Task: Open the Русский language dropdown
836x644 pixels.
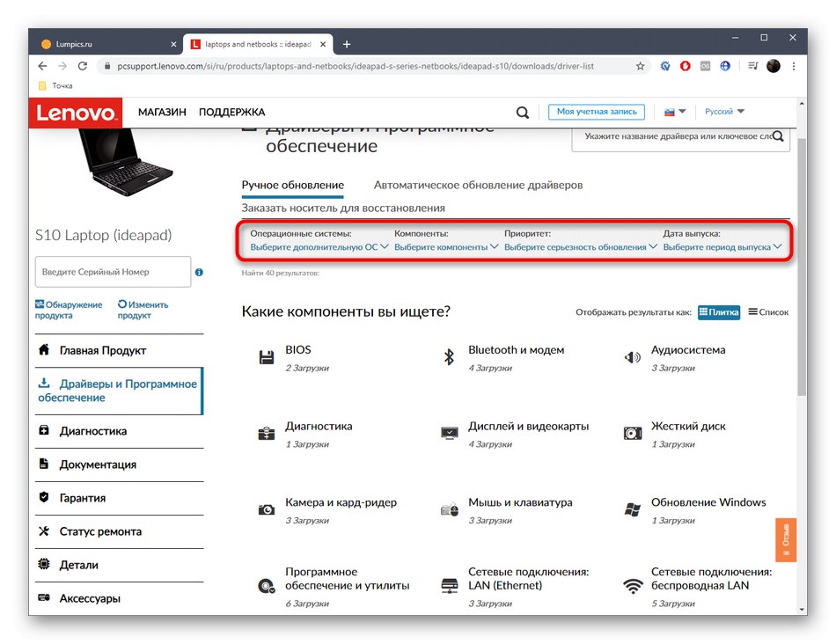Action: (x=724, y=112)
